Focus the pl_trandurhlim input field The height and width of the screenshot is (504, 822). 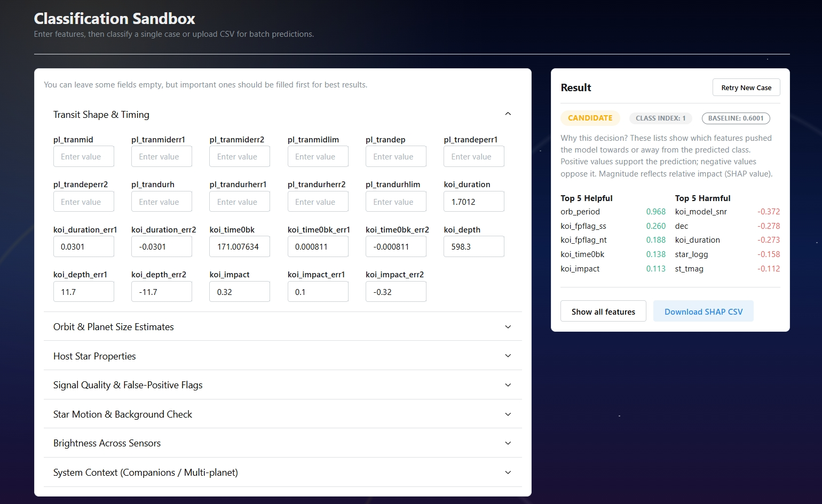[x=396, y=202]
